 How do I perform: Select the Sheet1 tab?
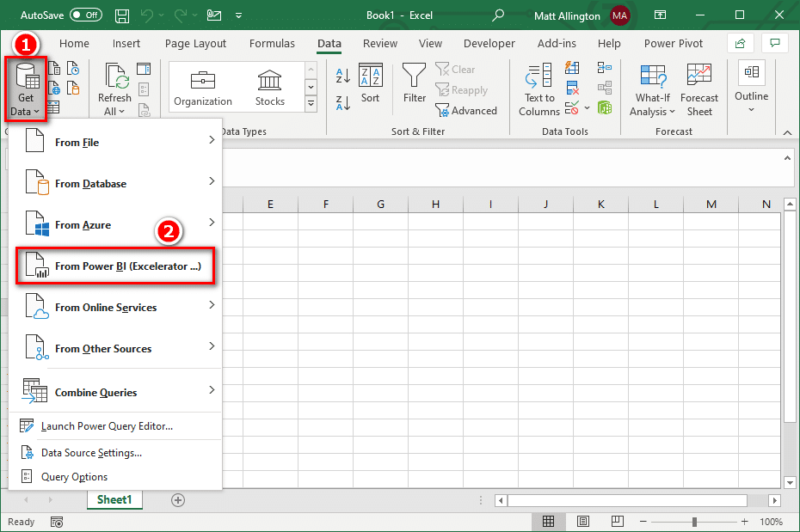coord(114,500)
